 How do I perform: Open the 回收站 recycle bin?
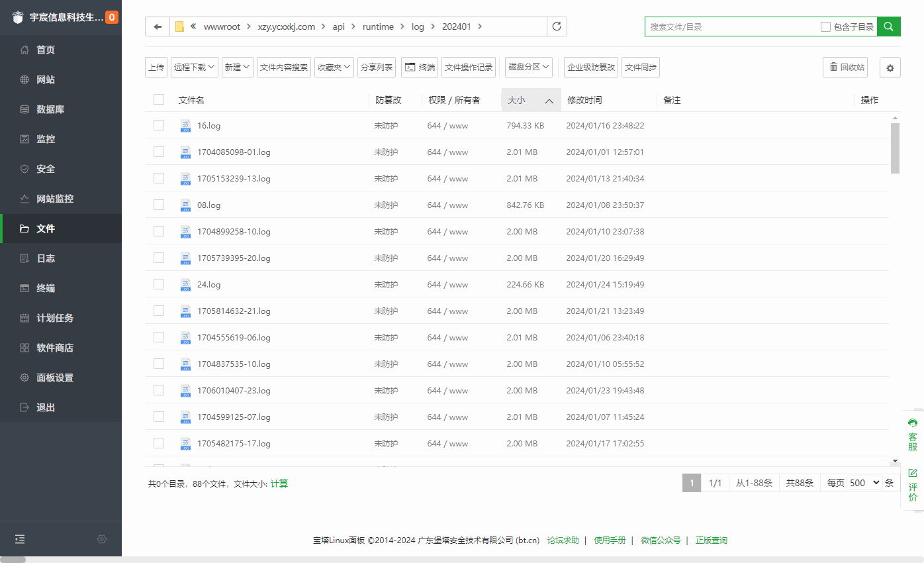tap(845, 67)
